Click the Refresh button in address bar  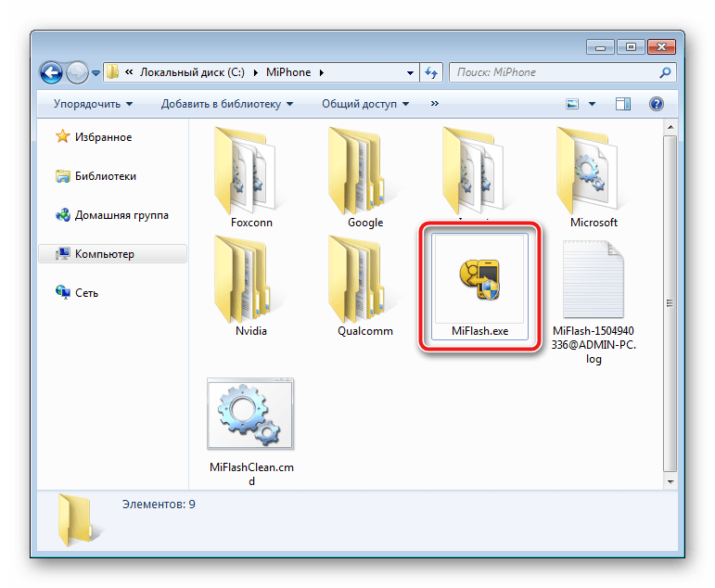pyautogui.click(x=431, y=72)
